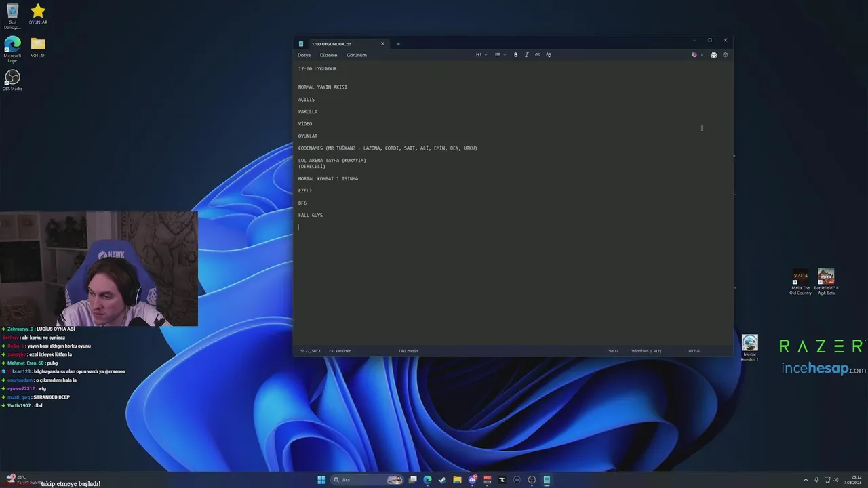Viewport: 868px width, 488px height.
Task: Click the LOL ARENA TAYFA line
Action: click(332, 161)
